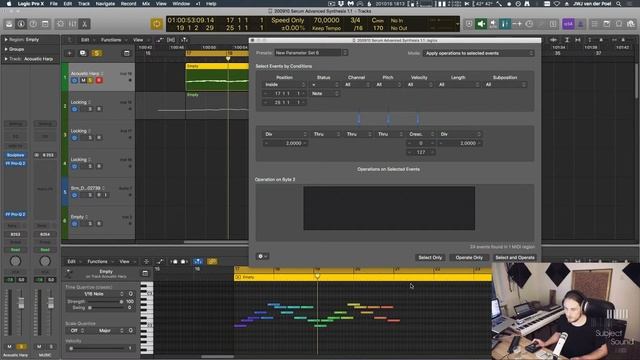Image resolution: width=640 pixels, height=360 pixels.
Task: Expand the Groups disclosure triangle
Action: [6, 49]
